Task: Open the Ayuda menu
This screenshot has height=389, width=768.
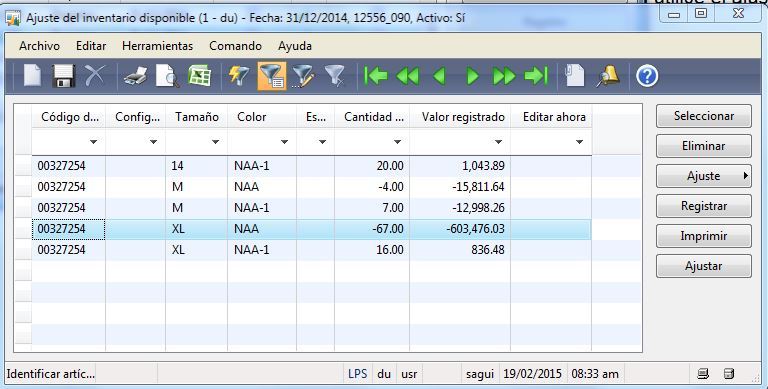Action: tap(295, 46)
